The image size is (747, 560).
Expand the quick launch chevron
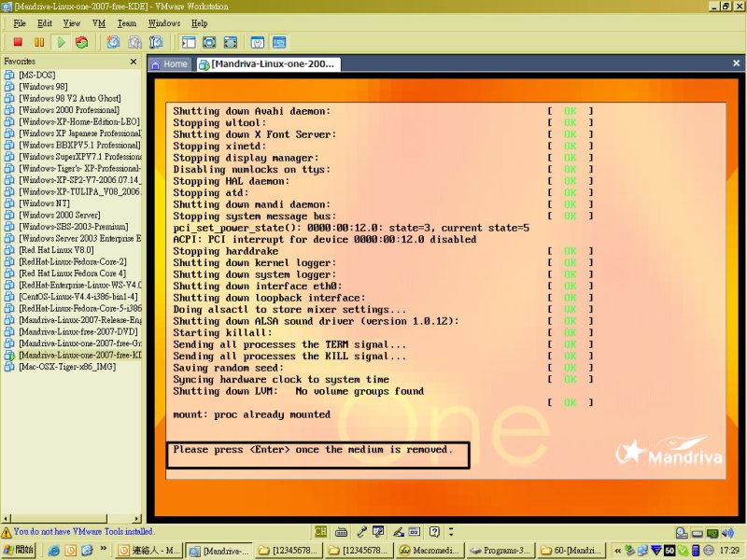pos(104,549)
